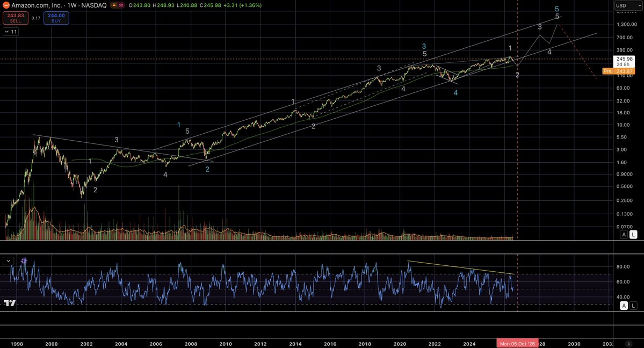The height and width of the screenshot is (348, 644).
Task: Select the blue wave 4 label
Action: [x=455, y=93]
